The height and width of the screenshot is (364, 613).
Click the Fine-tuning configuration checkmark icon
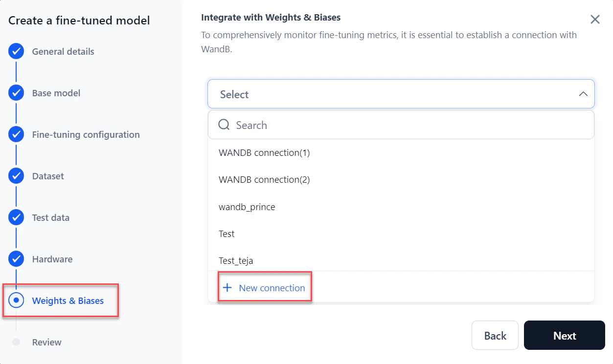(x=16, y=134)
